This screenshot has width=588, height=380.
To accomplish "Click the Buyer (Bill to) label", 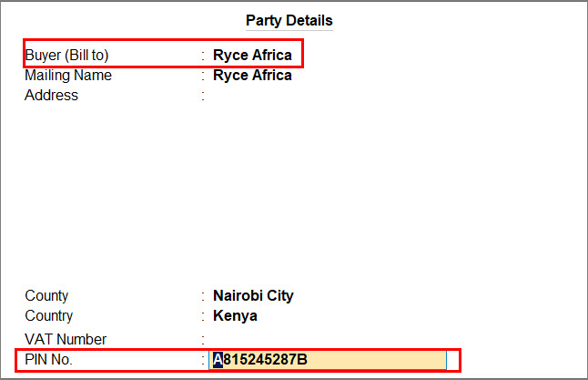I will pos(66,56).
